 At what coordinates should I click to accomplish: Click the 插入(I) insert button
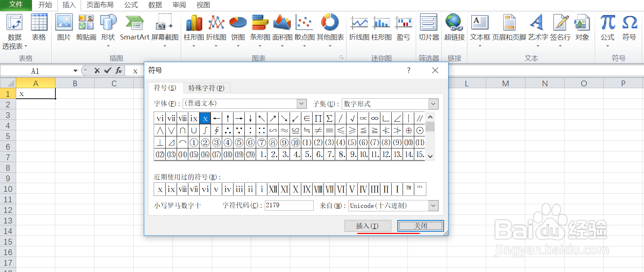coord(368,226)
